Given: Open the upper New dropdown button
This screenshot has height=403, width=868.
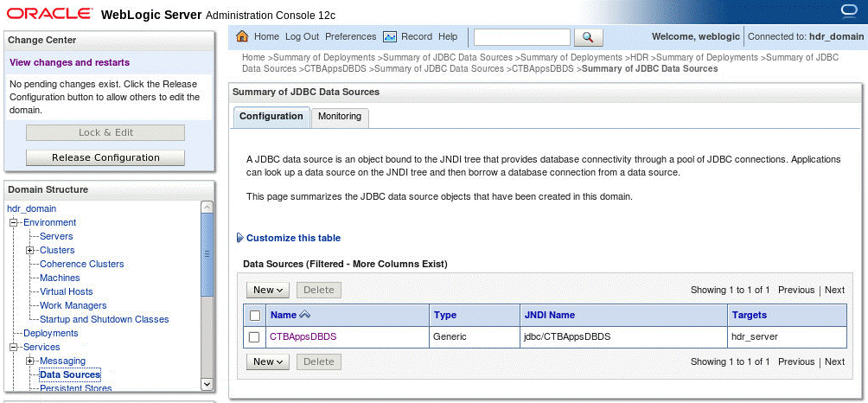Looking at the screenshot, I should pyautogui.click(x=268, y=290).
